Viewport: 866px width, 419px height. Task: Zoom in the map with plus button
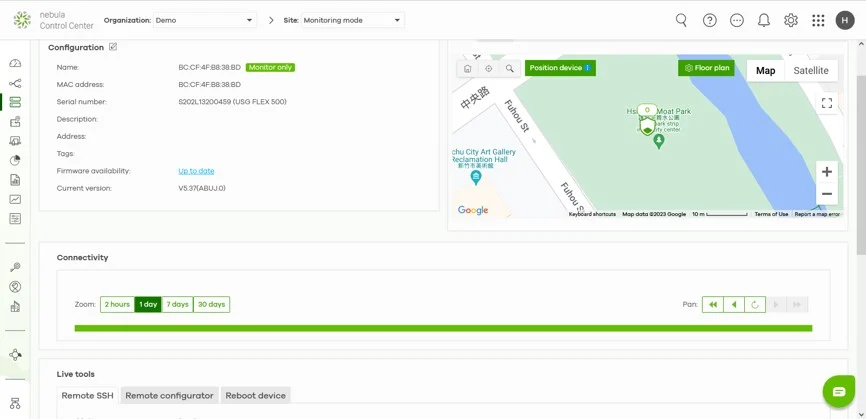point(827,172)
